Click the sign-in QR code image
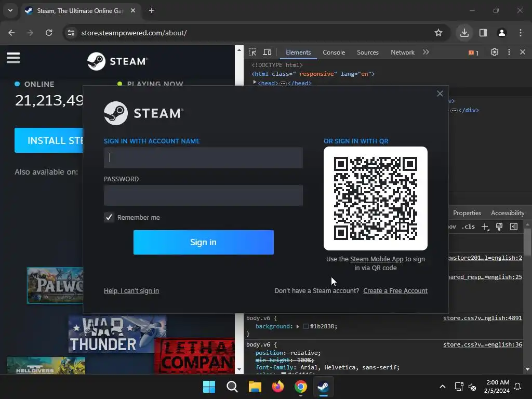 375,198
